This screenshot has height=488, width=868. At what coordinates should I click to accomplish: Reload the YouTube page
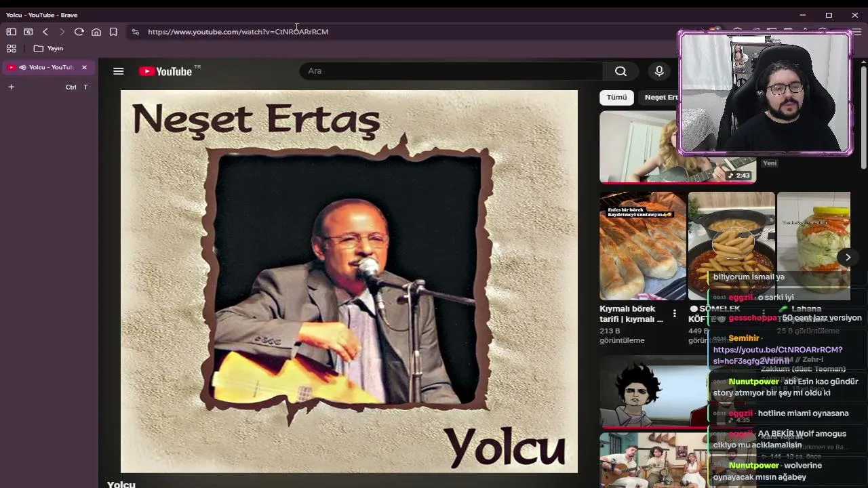[x=79, y=32]
